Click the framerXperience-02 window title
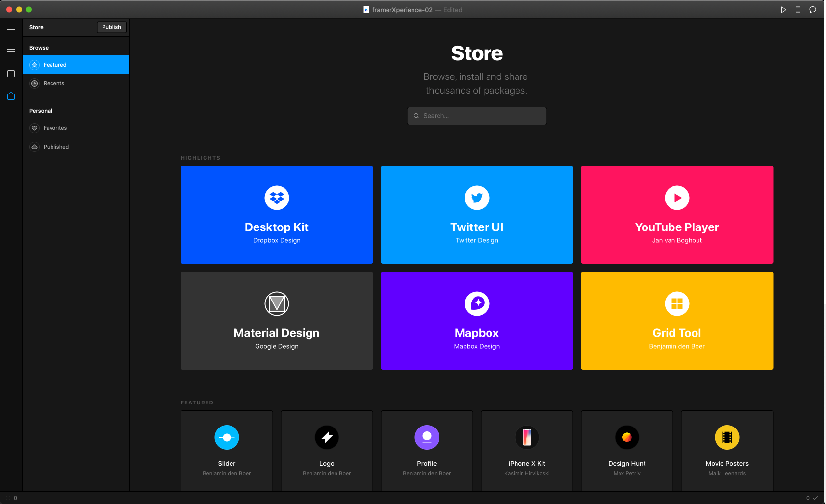826x504 pixels. pyautogui.click(x=402, y=10)
